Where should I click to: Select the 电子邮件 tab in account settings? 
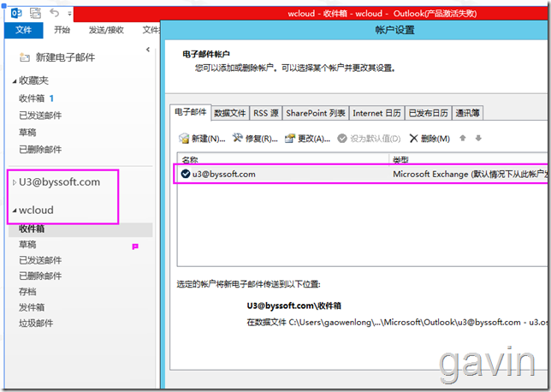191,112
